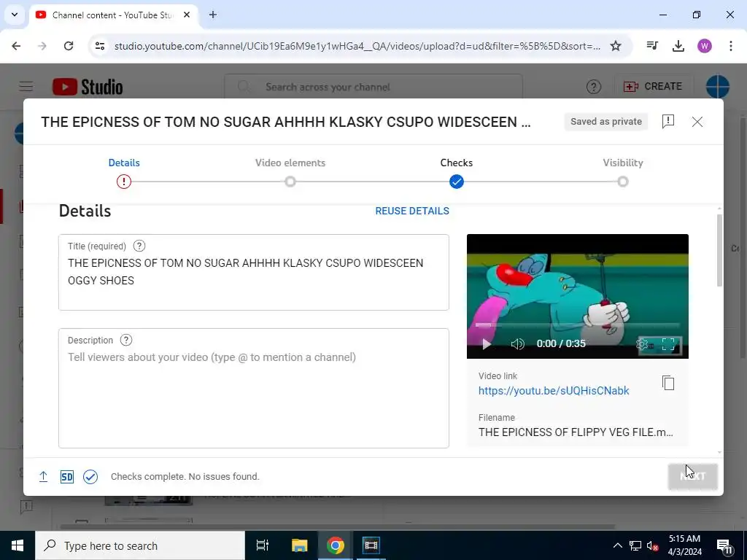Viewport: 747px width, 560px height.
Task: Click the CREATE button
Action: click(653, 86)
